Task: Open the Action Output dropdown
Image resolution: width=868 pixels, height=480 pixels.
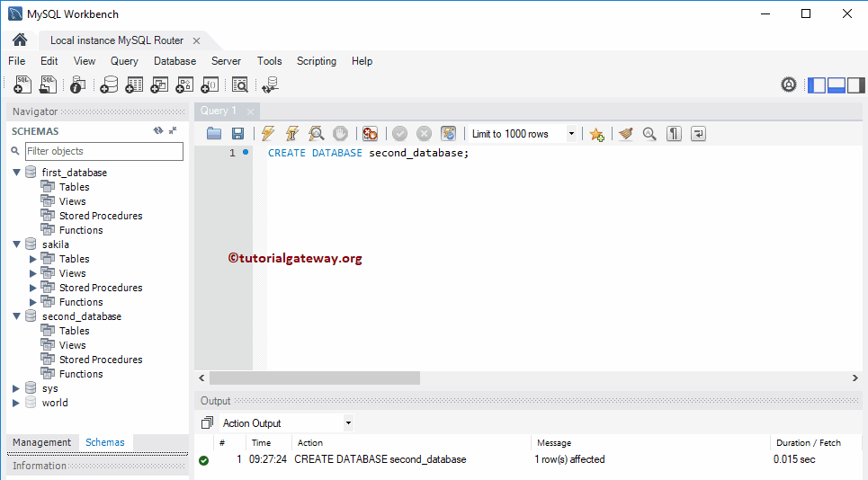Action: tap(348, 423)
